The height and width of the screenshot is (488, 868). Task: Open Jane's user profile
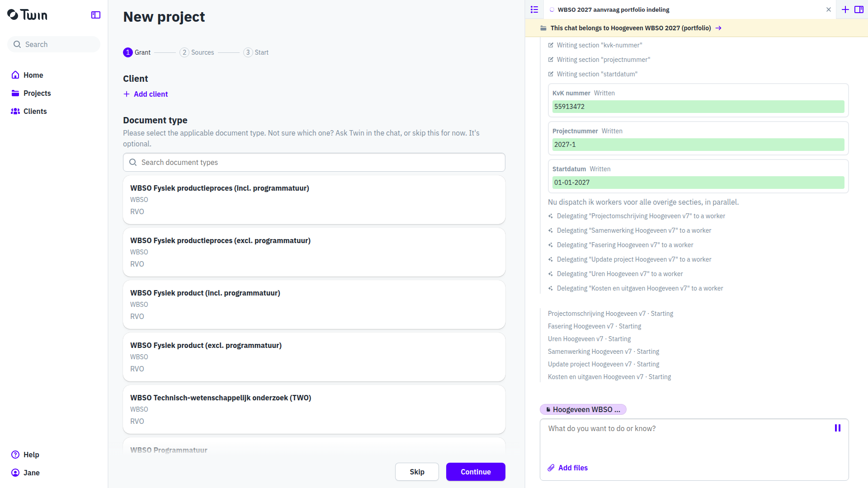pyautogui.click(x=25, y=473)
